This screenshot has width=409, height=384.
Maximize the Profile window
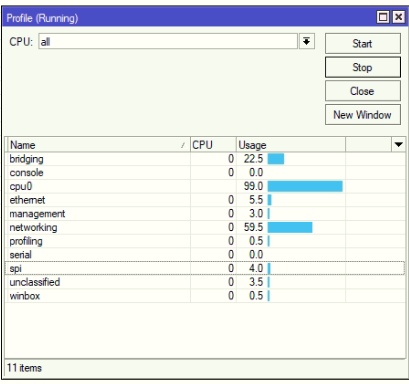(383, 17)
